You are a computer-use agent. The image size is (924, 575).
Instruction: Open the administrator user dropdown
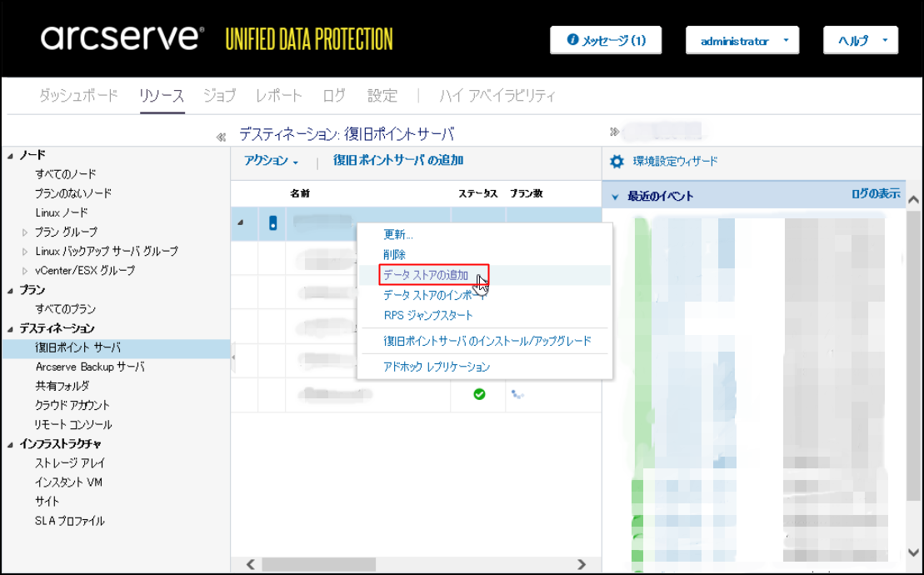point(742,41)
